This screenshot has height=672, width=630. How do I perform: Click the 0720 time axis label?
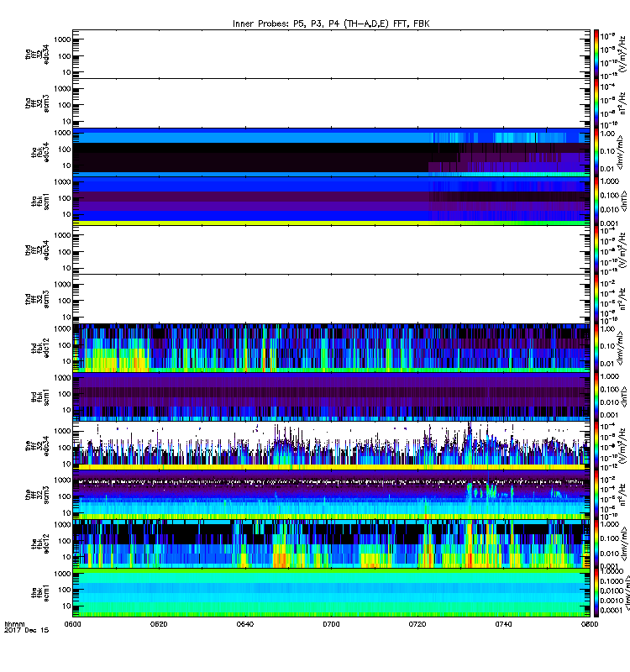click(x=417, y=624)
